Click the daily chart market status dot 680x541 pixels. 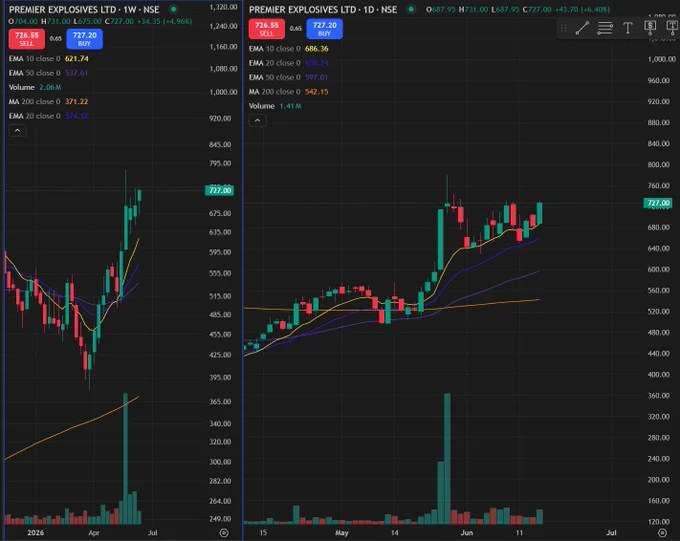click(411, 9)
